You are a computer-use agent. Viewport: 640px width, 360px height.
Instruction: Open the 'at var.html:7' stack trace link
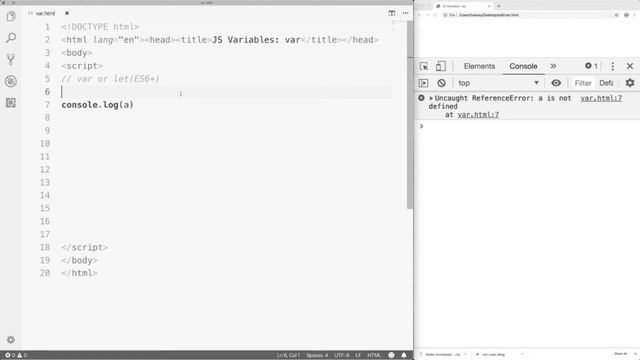coord(478,115)
